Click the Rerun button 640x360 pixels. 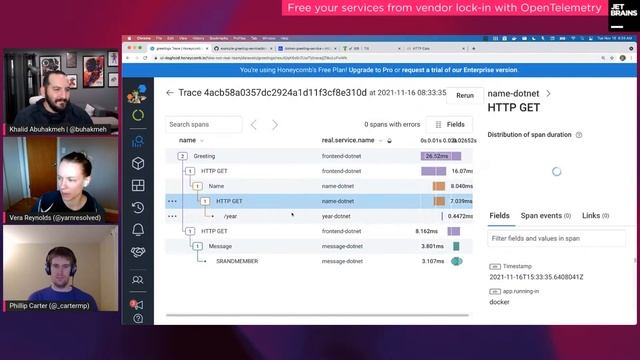(465, 96)
